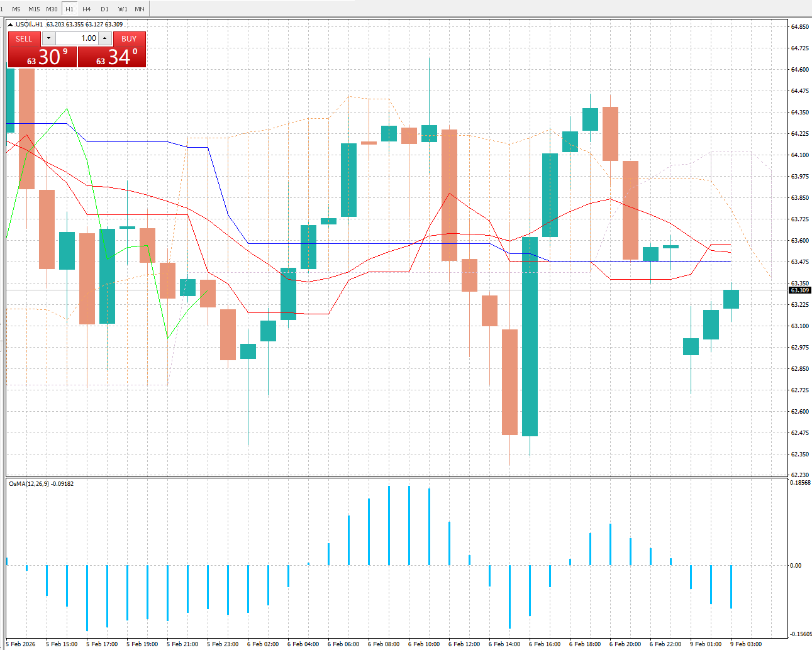
Task: Increase trade volume with up arrow
Action: (x=104, y=38)
